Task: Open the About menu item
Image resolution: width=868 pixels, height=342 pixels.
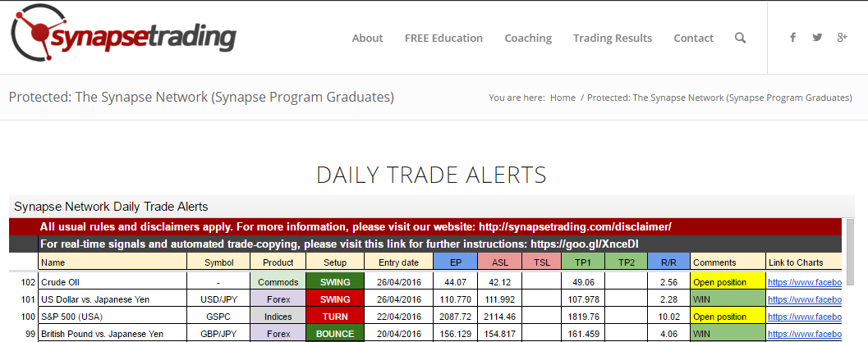Action: point(367,38)
